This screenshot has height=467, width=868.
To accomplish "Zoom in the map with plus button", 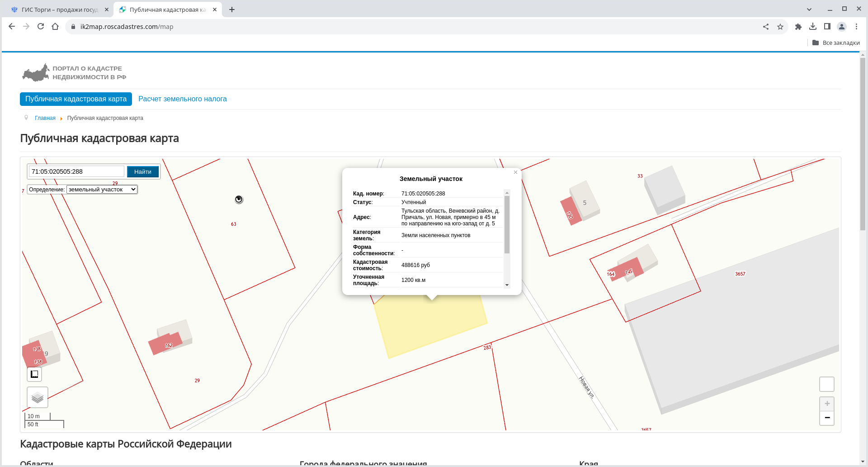I will tap(827, 404).
